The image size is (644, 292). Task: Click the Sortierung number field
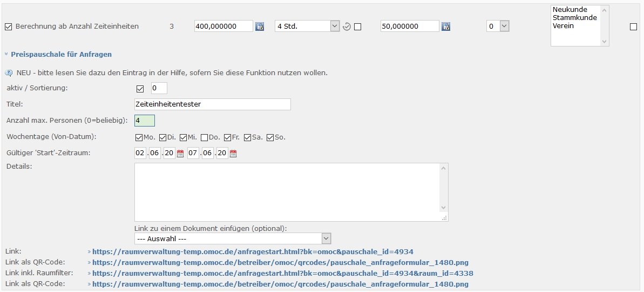159,88
